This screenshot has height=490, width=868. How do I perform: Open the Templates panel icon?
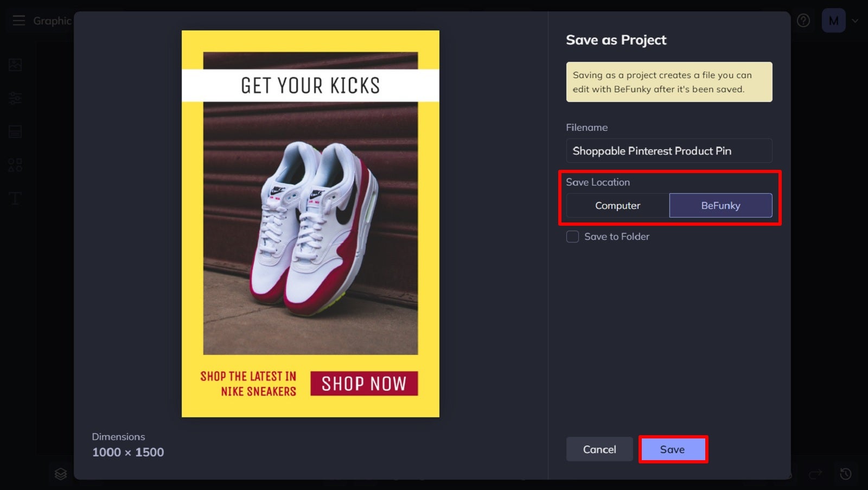(15, 131)
